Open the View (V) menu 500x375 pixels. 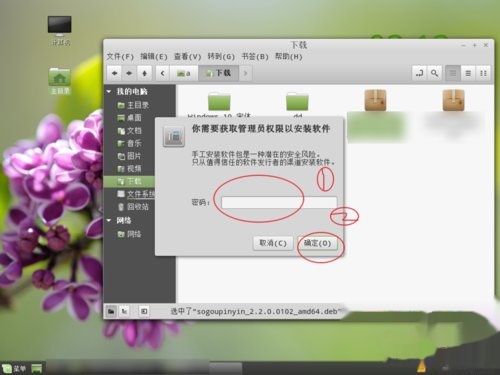[188, 56]
